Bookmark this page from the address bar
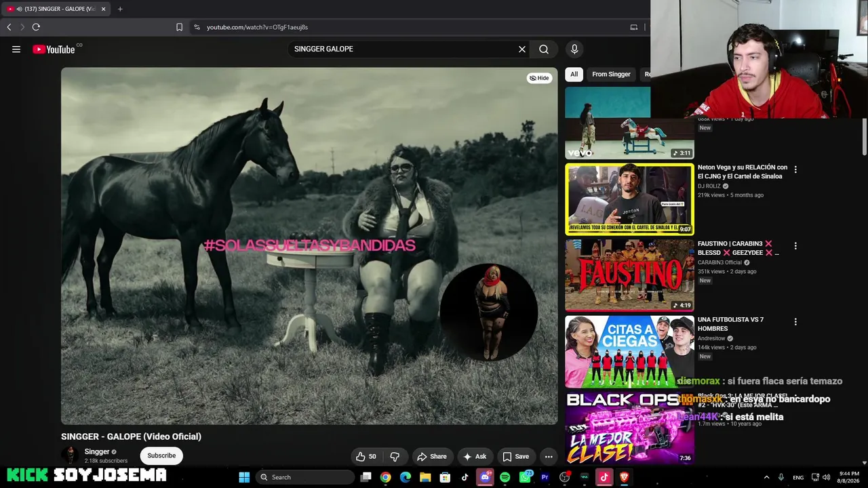Image resolution: width=868 pixels, height=488 pixels. coord(179,27)
